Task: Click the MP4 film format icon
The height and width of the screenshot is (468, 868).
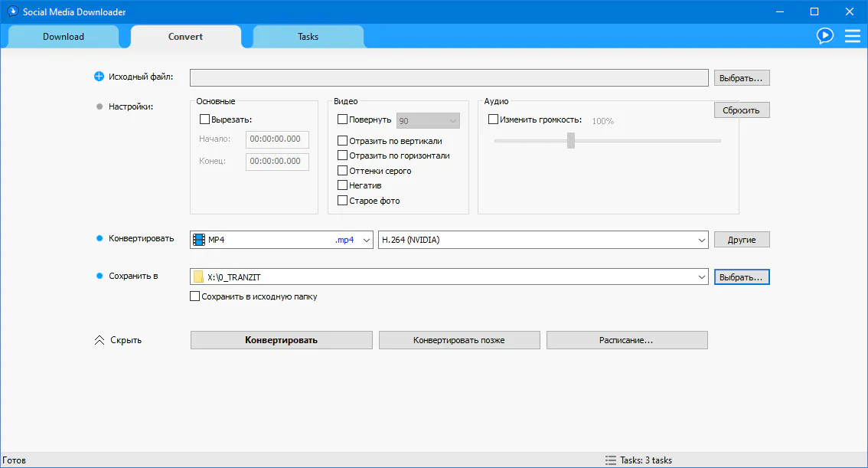Action: (x=200, y=240)
